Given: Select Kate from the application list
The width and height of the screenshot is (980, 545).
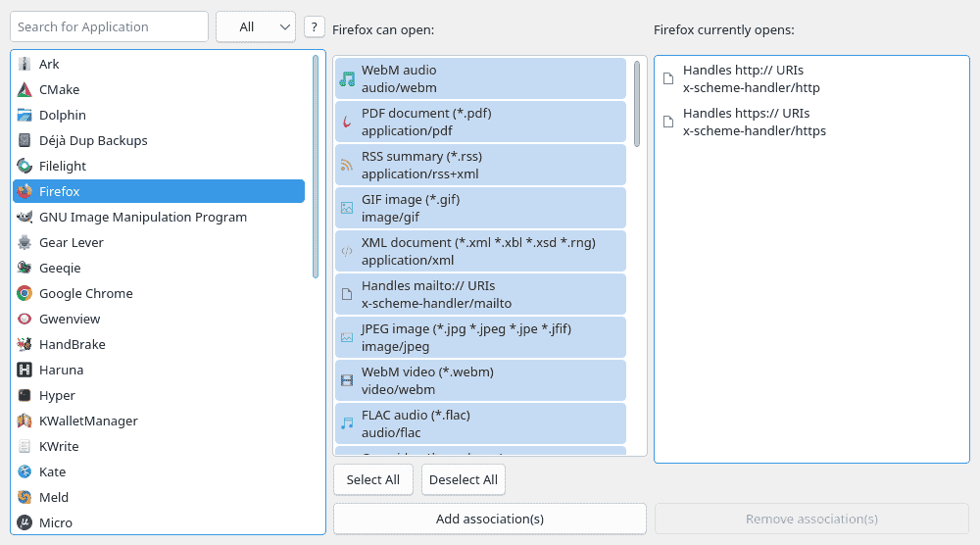Looking at the screenshot, I should point(159,471).
